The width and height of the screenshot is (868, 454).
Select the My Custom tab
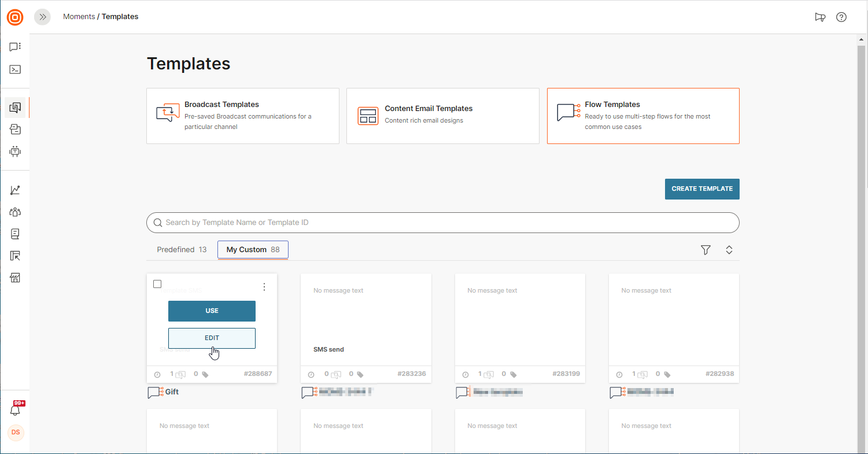click(253, 250)
